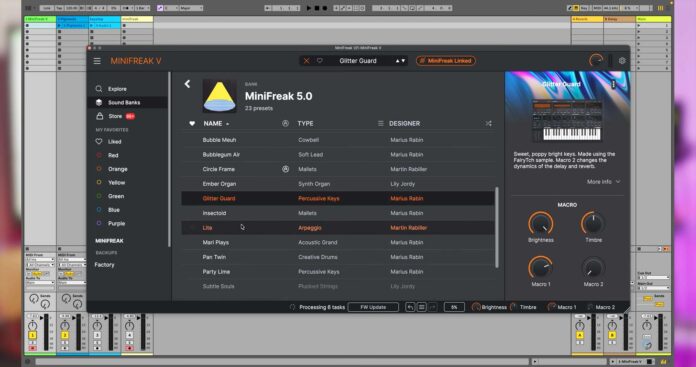Viewport: 696px width, 367px height.
Task: Click the CPU percentage meter in status bar
Action: pos(454,307)
